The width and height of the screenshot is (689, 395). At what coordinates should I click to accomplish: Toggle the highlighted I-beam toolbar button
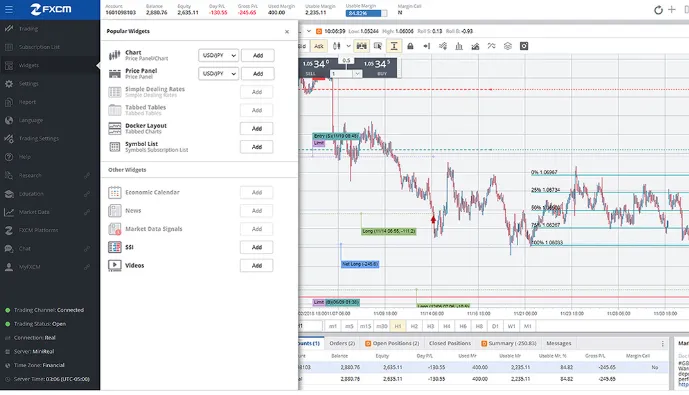(x=394, y=46)
